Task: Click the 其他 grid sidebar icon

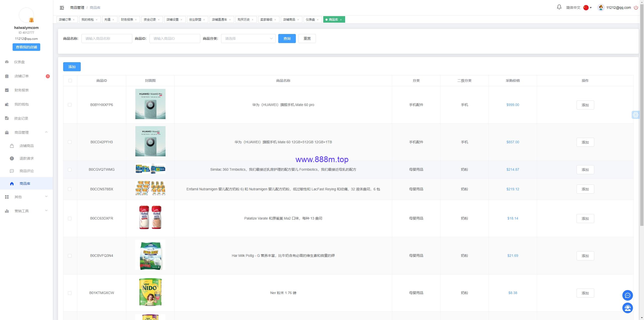Action: pyautogui.click(x=7, y=197)
